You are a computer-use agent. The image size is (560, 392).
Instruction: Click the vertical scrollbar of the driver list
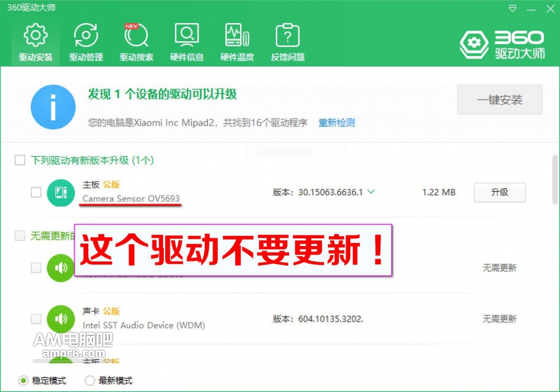click(x=555, y=179)
